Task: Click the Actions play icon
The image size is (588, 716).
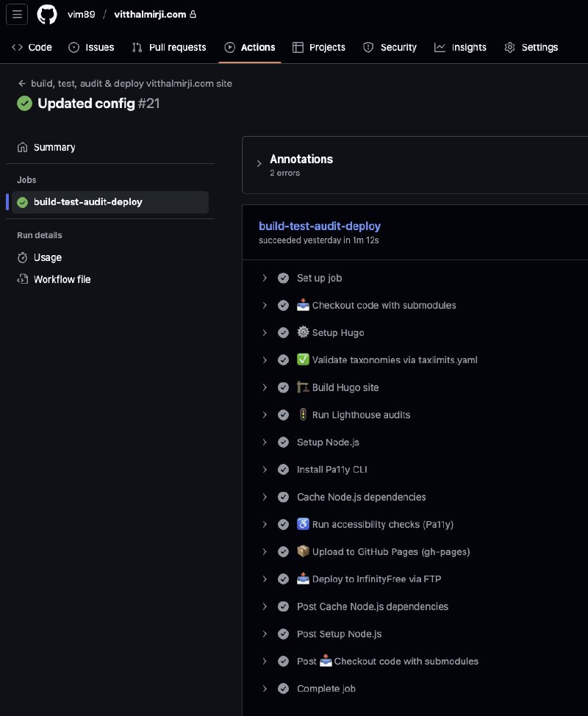Action: click(229, 48)
